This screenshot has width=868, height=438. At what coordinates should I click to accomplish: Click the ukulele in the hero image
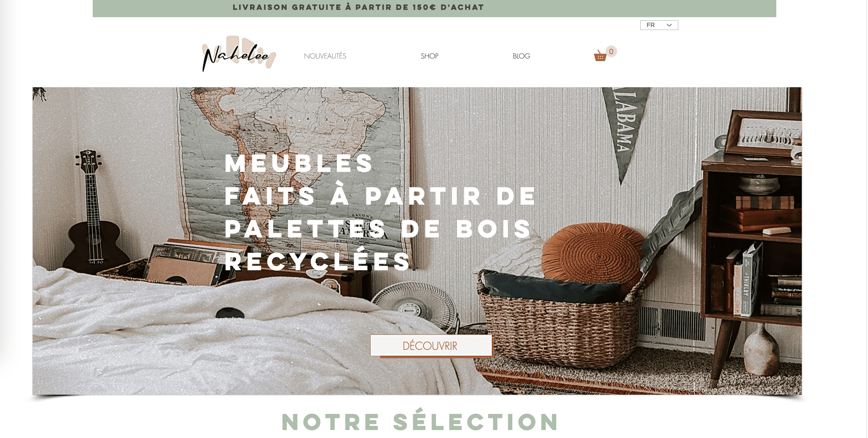coord(92,215)
